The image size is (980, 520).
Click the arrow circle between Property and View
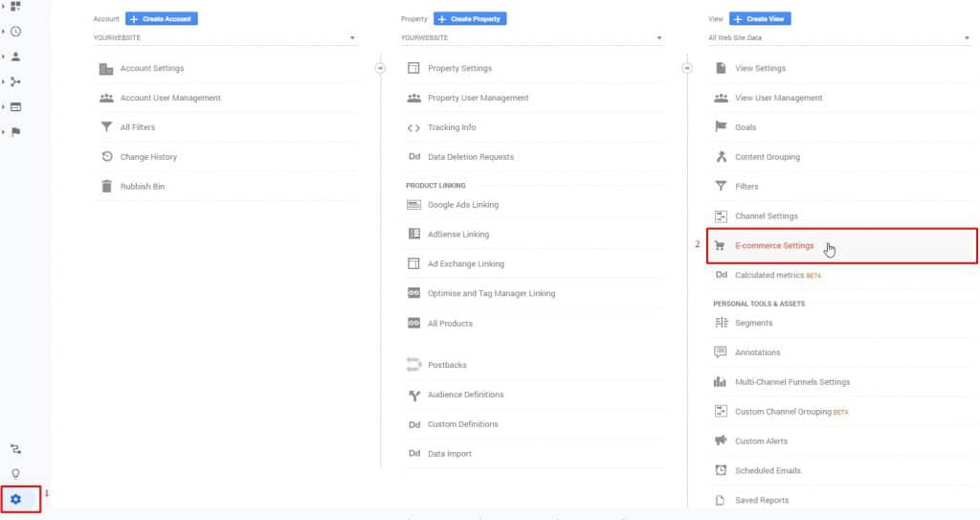click(687, 68)
